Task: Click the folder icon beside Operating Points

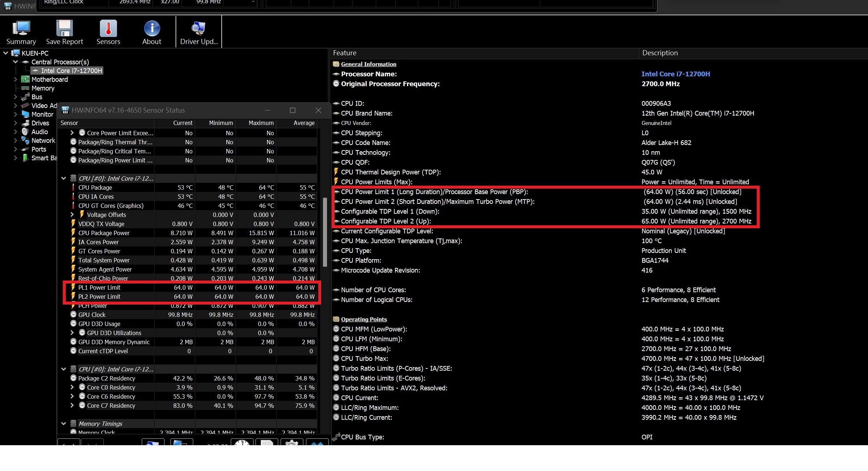Action: 336,319
